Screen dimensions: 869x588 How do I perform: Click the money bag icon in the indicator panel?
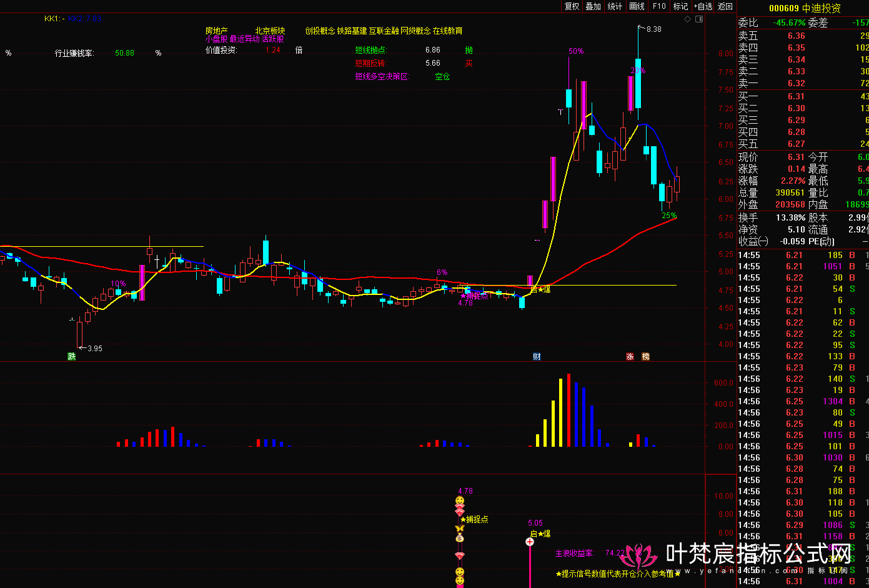460,538
